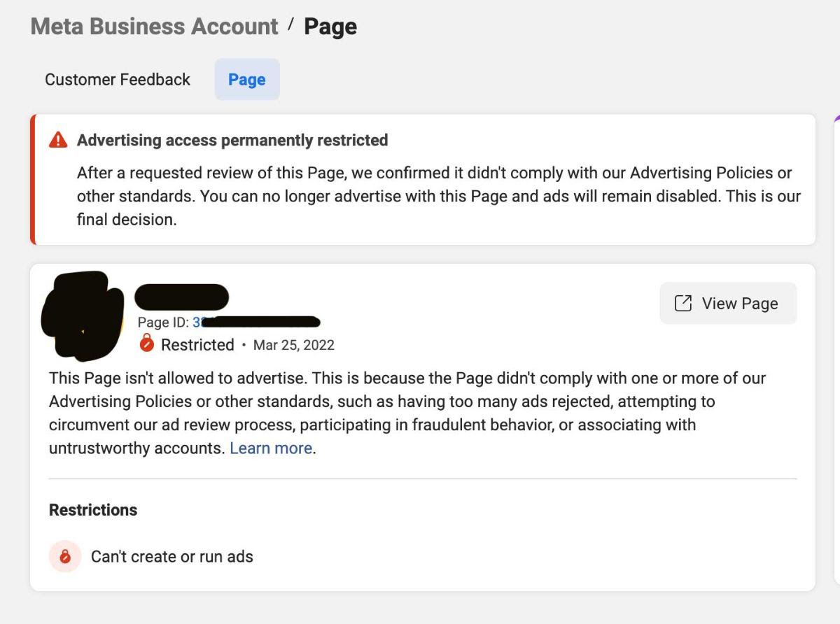
Task: Click the redacted page name
Action: (x=181, y=297)
